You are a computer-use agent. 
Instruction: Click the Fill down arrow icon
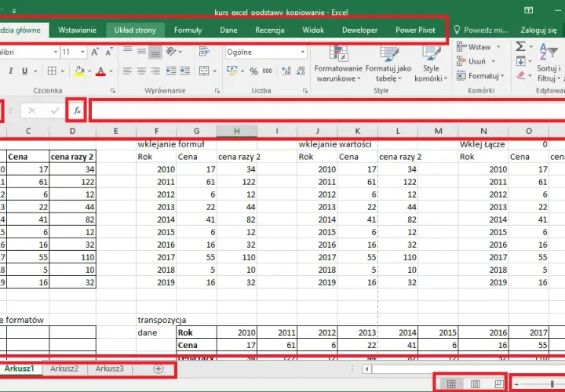pos(521,62)
